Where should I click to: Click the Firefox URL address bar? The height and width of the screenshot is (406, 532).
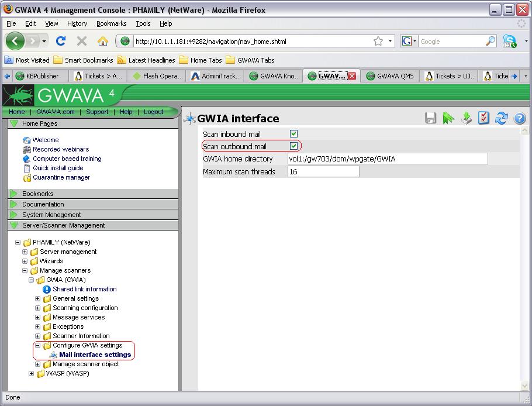253,42
